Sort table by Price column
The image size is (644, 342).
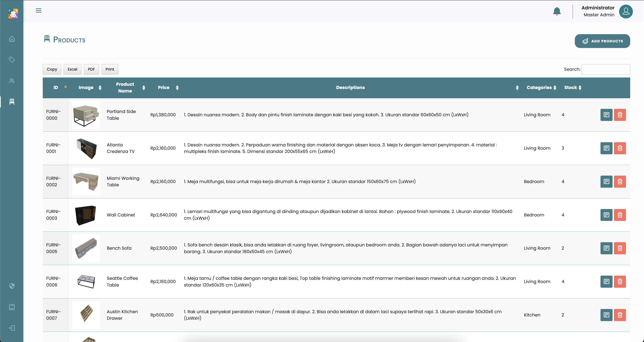tap(164, 88)
